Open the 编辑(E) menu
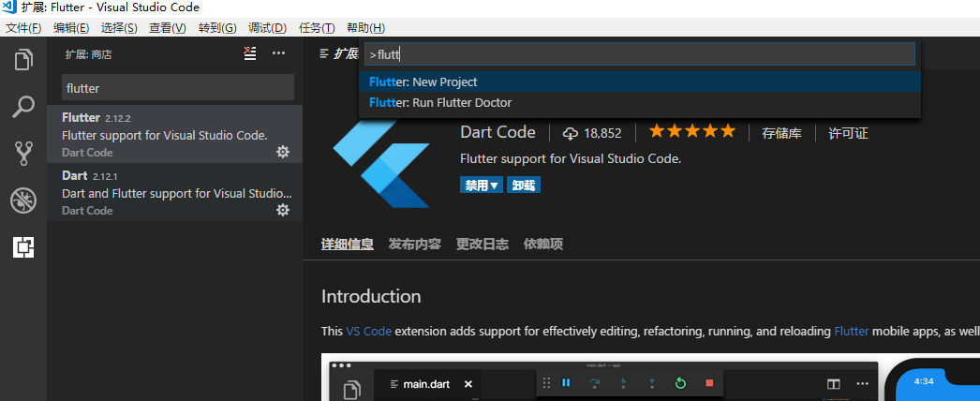This screenshot has width=980, height=401. point(71,28)
